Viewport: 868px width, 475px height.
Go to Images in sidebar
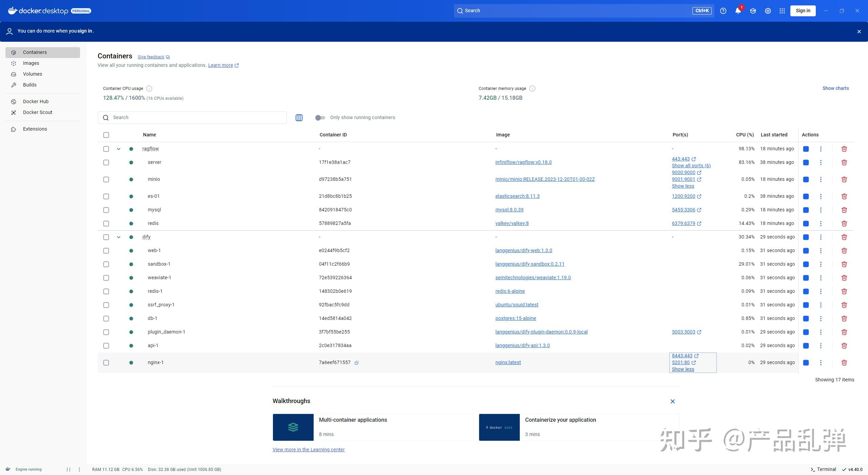pyautogui.click(x=31, y=63)
